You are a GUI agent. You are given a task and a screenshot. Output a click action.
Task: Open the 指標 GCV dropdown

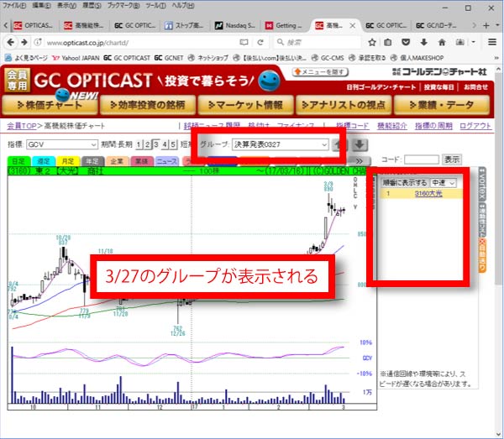pos(61,144)
